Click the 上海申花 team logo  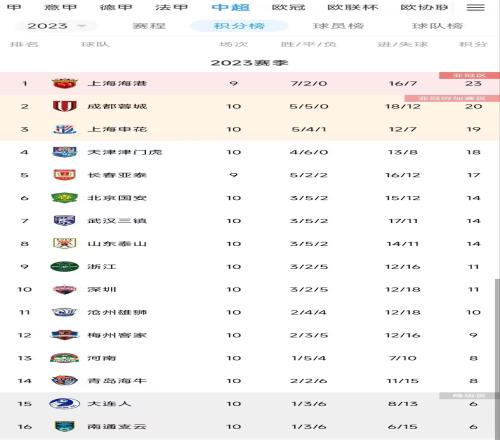[65, 129]
